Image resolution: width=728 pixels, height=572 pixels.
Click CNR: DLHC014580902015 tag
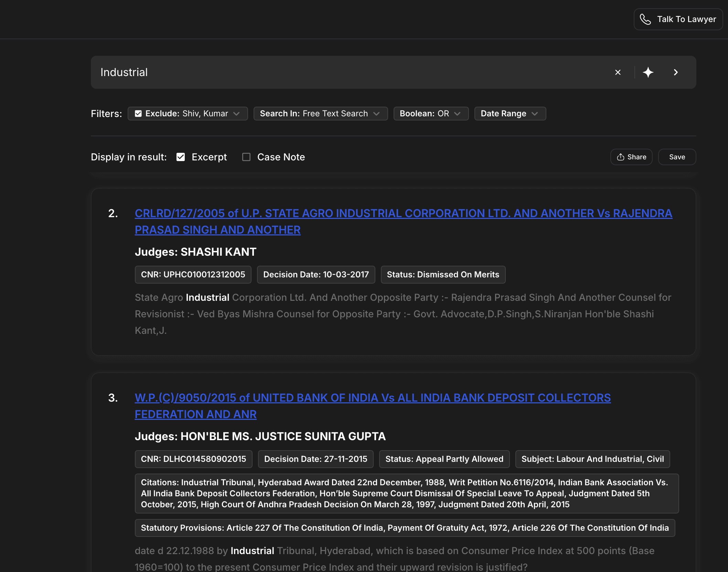point(194,459)
